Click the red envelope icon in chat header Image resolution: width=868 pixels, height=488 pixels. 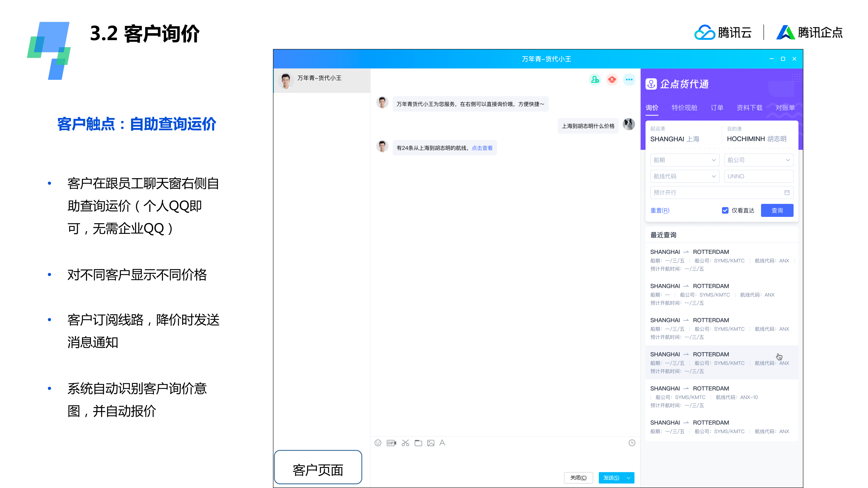pyautogui.click(x=612, y=79)
